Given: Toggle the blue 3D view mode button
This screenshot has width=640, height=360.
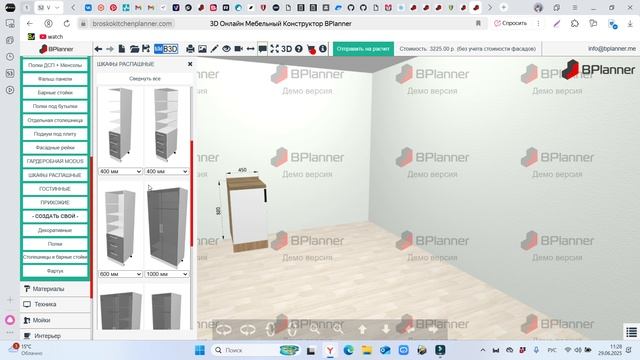Looking at the screenshot, I should click(166, 49).
